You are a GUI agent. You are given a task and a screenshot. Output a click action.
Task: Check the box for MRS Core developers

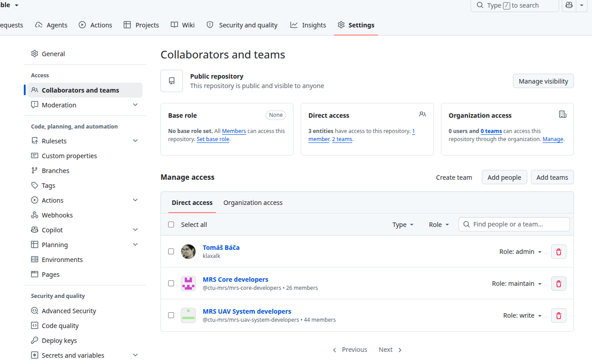171,284
